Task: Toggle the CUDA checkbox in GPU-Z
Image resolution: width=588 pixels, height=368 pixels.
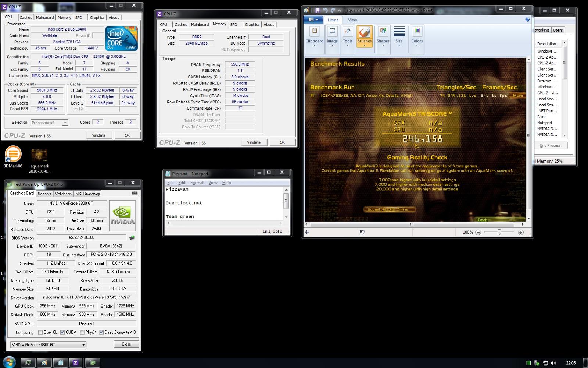Action: pos(62,332)
